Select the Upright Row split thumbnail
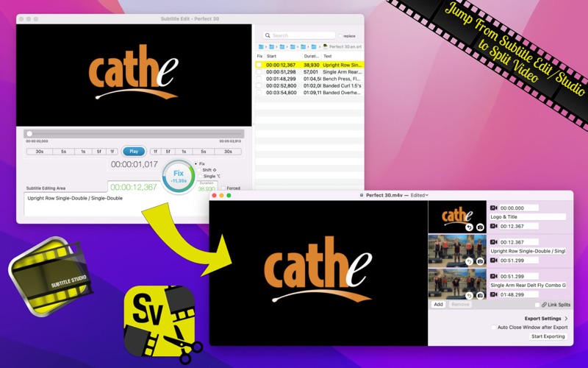 click(457, 251)
